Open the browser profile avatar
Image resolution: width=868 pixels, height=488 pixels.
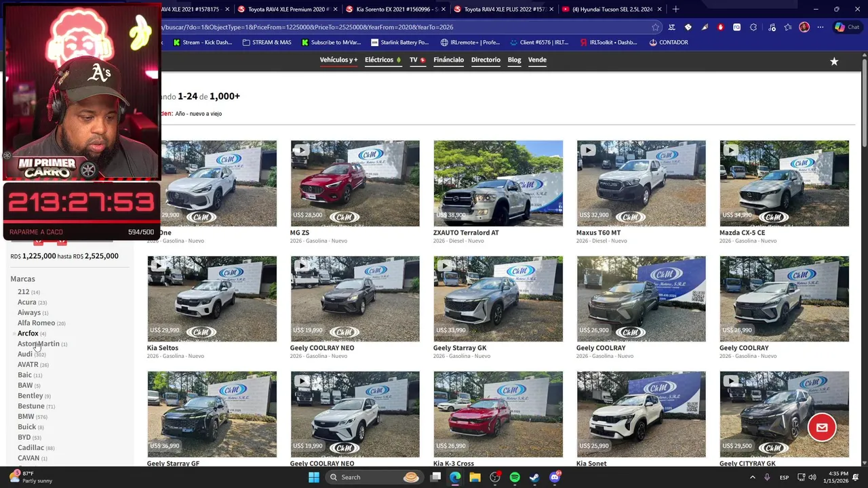[804, 27]
